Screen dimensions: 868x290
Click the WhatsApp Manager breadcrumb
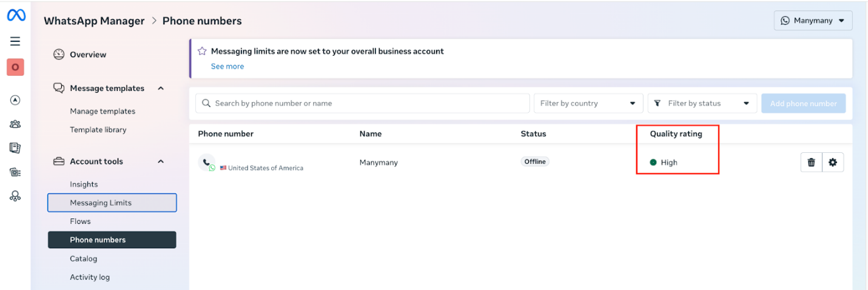[x=94, y=21]
